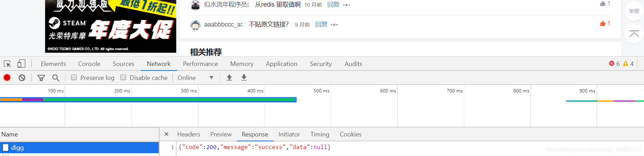The image size is (644, 156).
Task: Enable the Preserve log checkbox
Action: 74,77
